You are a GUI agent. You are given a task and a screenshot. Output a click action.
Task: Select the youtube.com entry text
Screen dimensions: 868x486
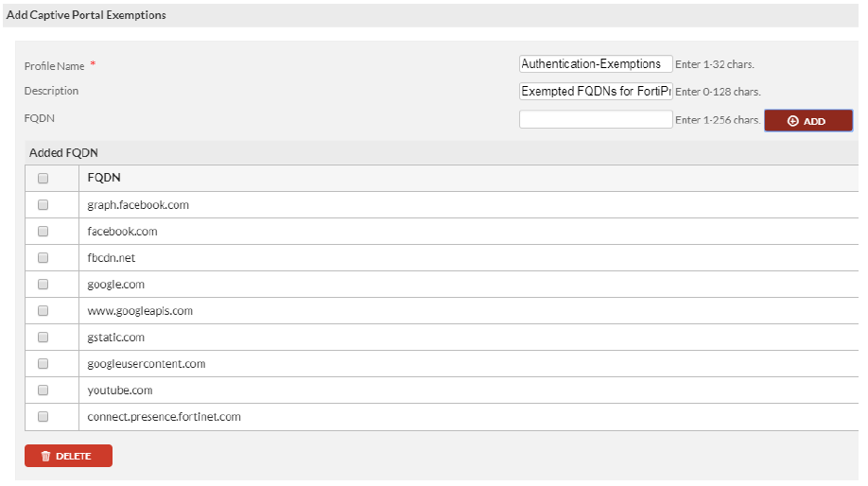[x=120, y=391]
